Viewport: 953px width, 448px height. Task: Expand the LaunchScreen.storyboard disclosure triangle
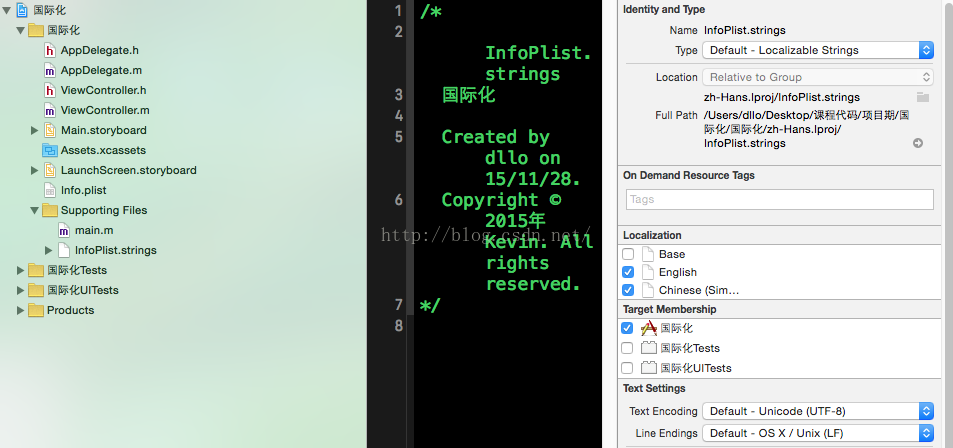tap(35, 170)
